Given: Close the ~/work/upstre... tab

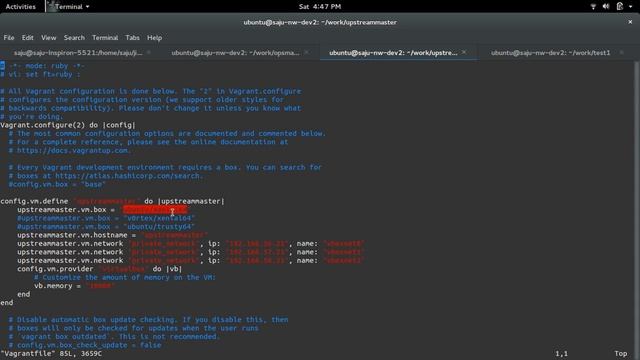Looking at the screenshot, I should pos(464,52).
